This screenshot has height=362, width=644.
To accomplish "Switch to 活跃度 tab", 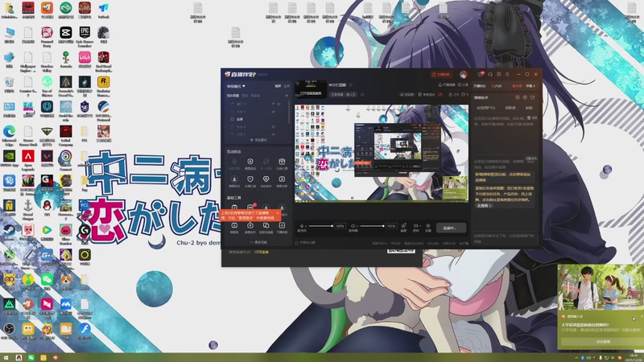I will (510, 108).
